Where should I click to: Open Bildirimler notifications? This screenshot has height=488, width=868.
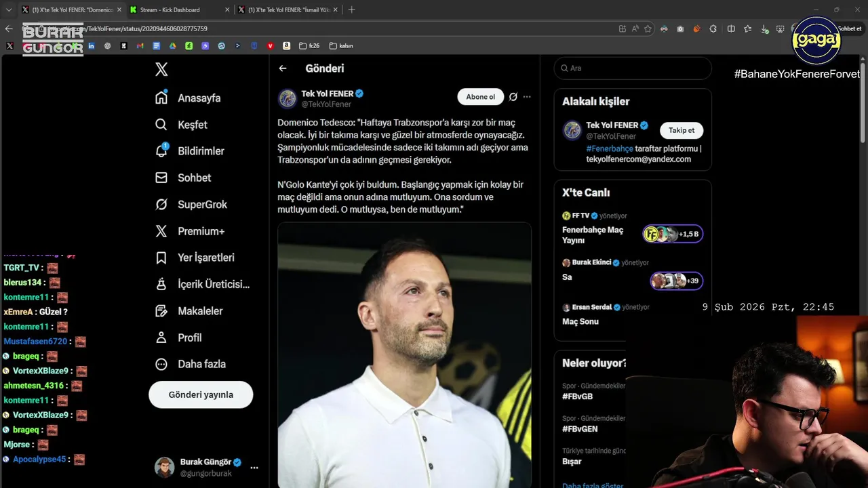point(189,151)
